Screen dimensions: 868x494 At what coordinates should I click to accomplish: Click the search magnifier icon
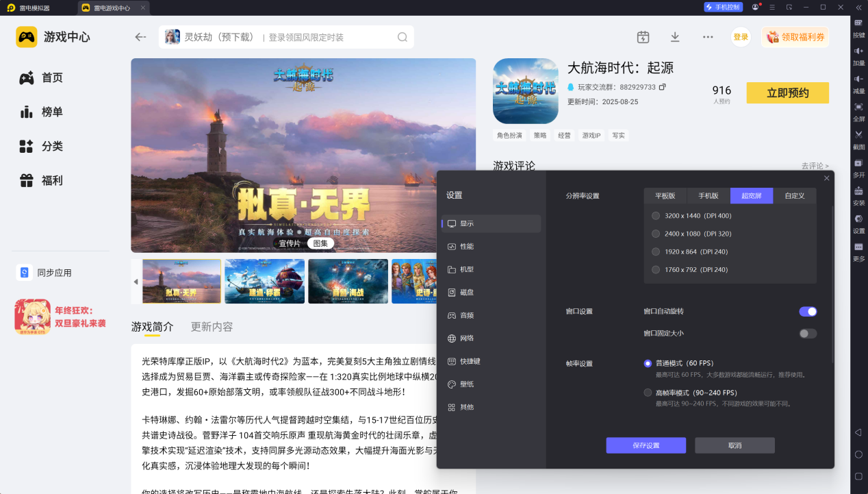403,37
